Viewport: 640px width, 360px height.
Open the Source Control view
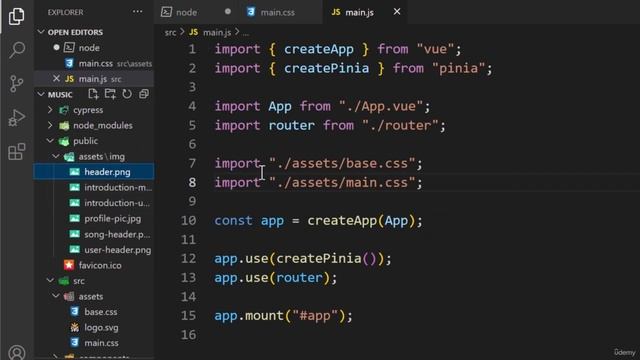click(17, 84)
